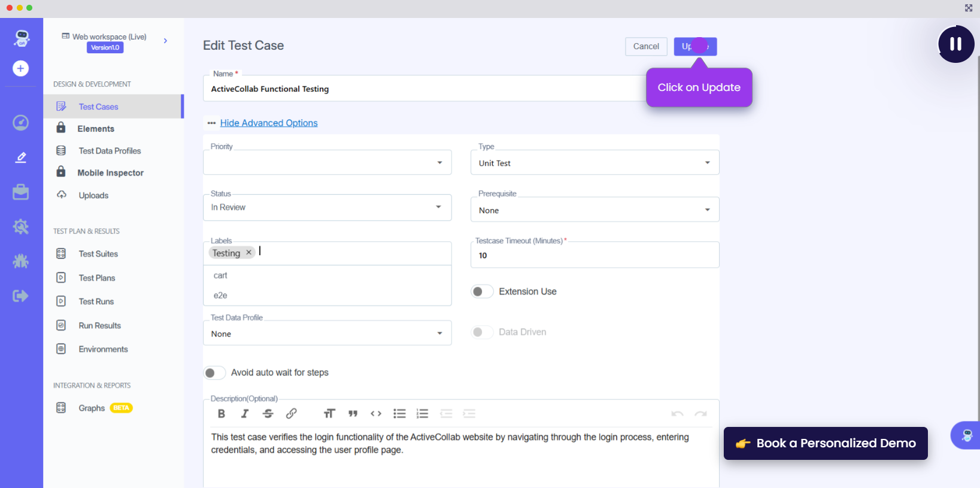Remove the Testing label chip
980x488 pixels.
click(x=249, y=253)
